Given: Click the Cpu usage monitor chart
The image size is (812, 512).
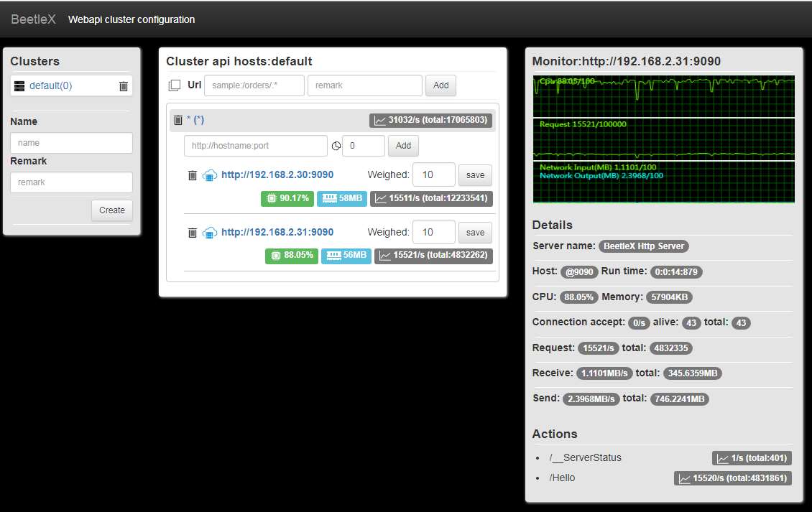Looking at the screenshot, I should coord(663,96).
